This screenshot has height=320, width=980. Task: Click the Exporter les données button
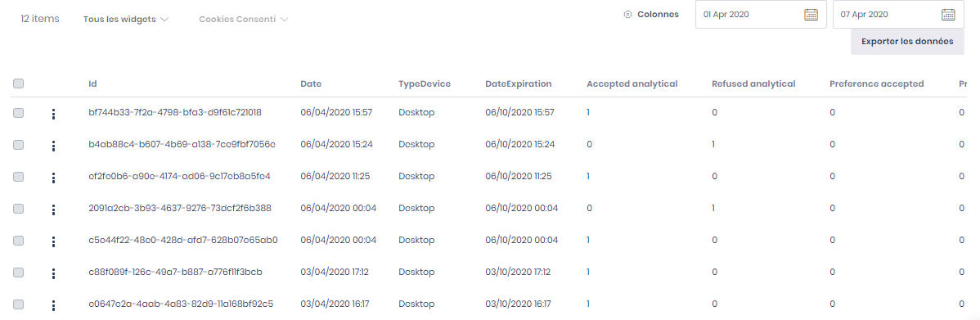click(x=907, y=42)
